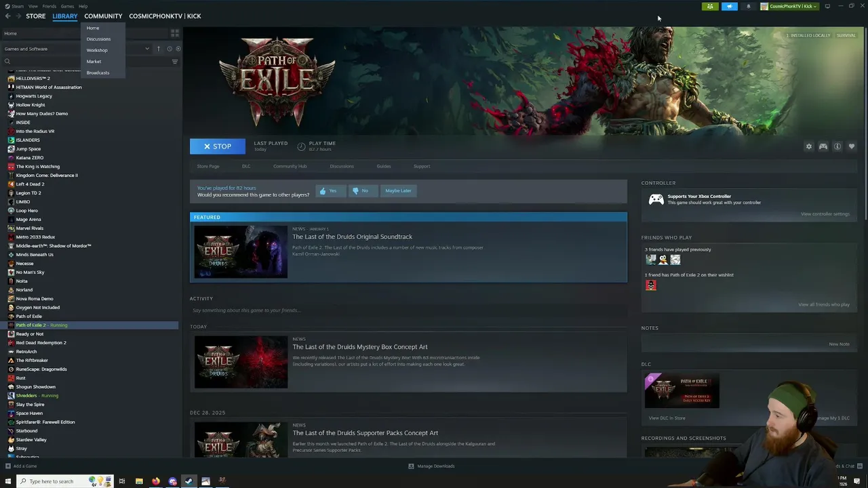The height and width of the screenshot is (488, 868).
Task: Open the Store Page link
Action: tap(208, 166)
